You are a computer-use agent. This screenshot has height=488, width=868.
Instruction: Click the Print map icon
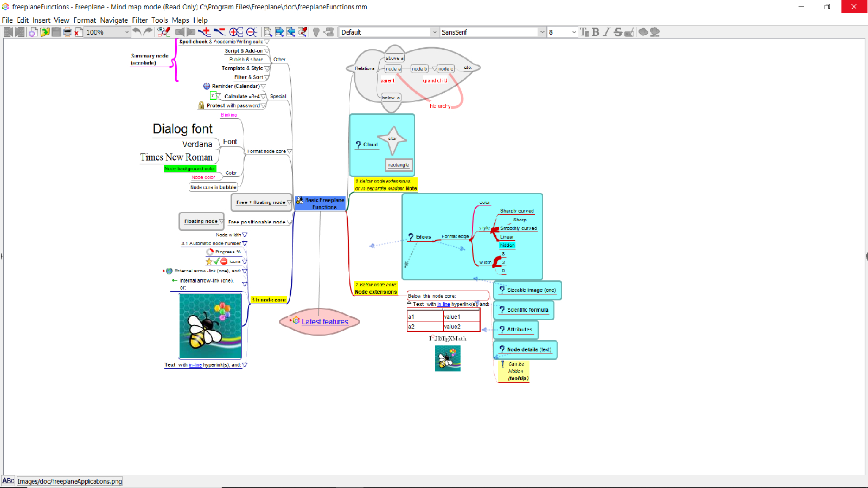tap(67, 32)
